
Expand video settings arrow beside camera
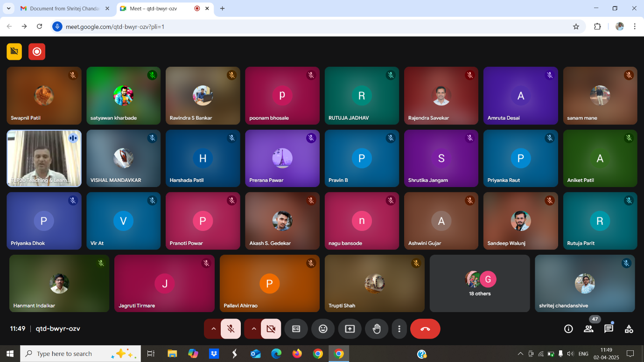(x=253, y=329)
